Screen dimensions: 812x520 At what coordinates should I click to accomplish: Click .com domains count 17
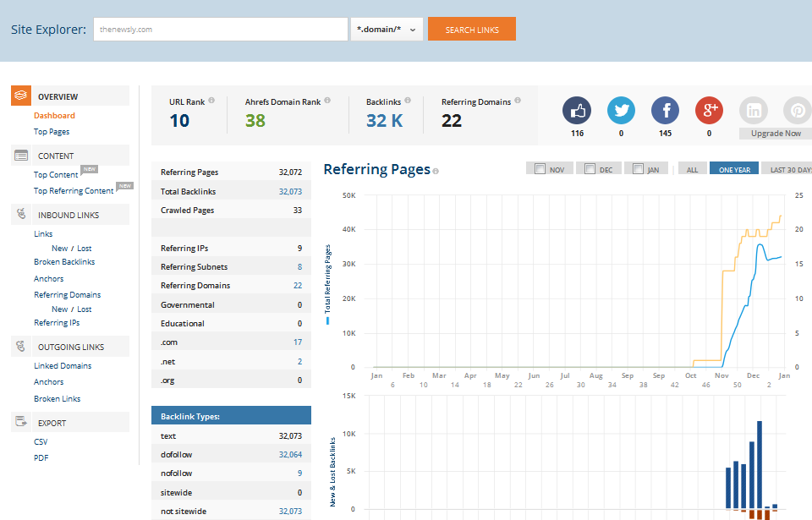(x=297, y=342)
